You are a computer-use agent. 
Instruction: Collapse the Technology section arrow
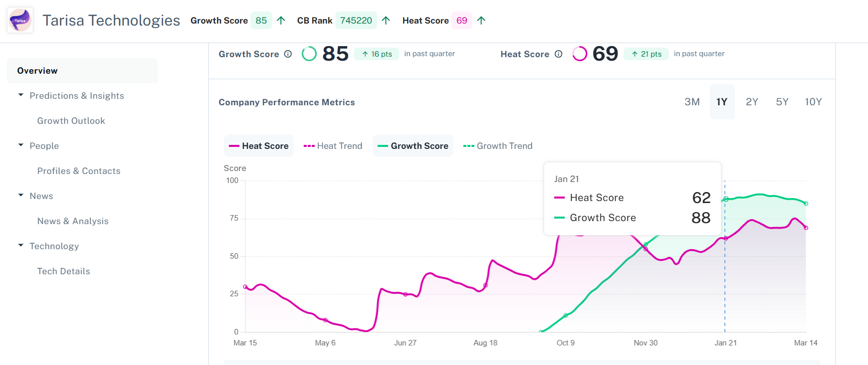pos(21,245)
